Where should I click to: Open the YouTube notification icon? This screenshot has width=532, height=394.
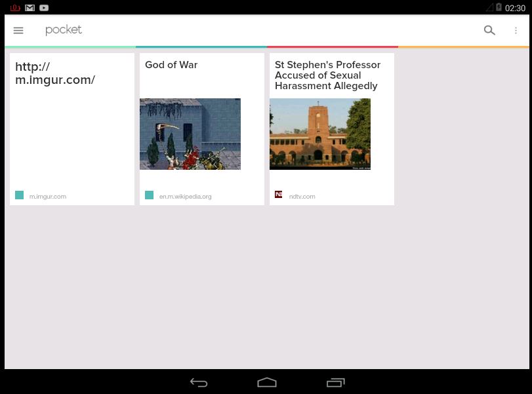pos(44,7)
